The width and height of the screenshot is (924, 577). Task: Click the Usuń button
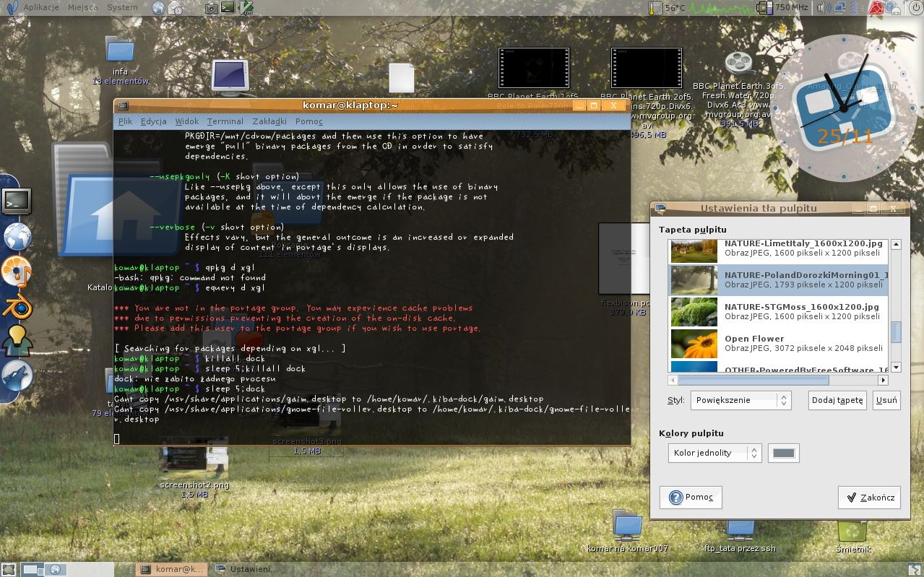click(x=886, y=400)
